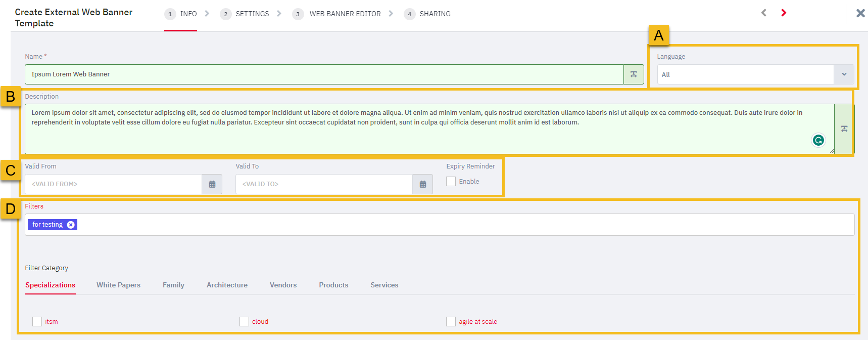Open the Language combo box showing All
This screenshot has width=868, height=340.
coord(755,74)
